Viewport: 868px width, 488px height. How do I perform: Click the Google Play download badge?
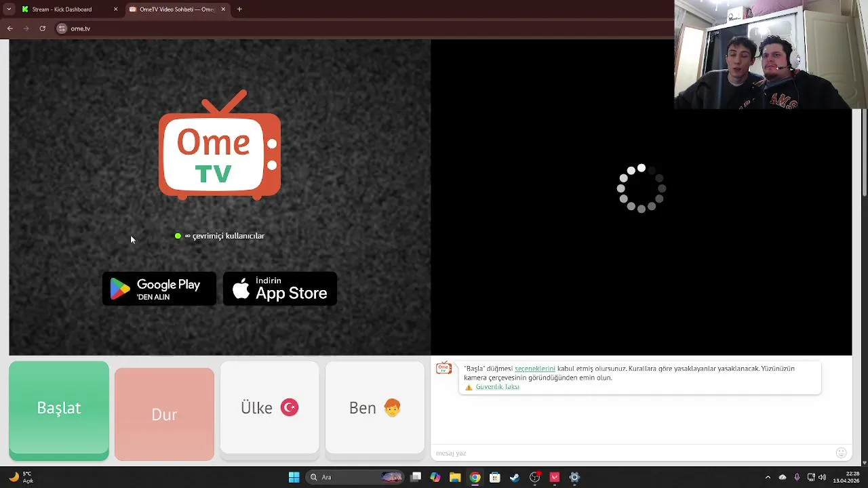(x=159, y=289)
